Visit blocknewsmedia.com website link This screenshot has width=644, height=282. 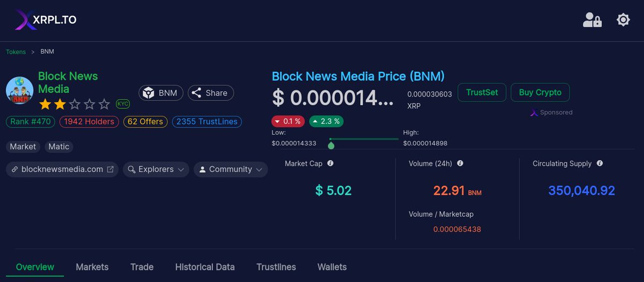[x=62, y=169]
